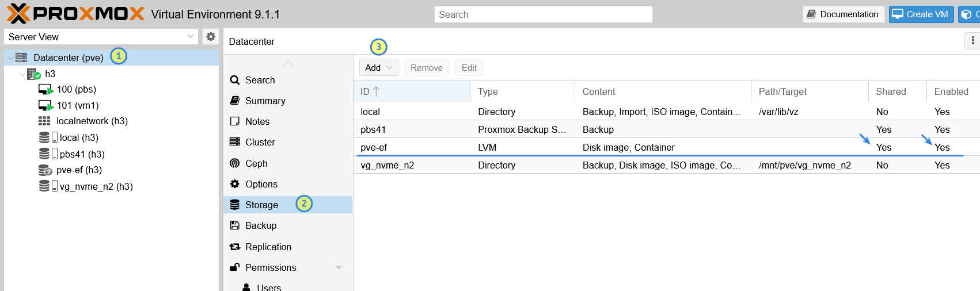Image resolution: width=980 pixels, height=291 pixels.
Task: Sort by the Enabled column header
Action: click(x=954, y=91)
